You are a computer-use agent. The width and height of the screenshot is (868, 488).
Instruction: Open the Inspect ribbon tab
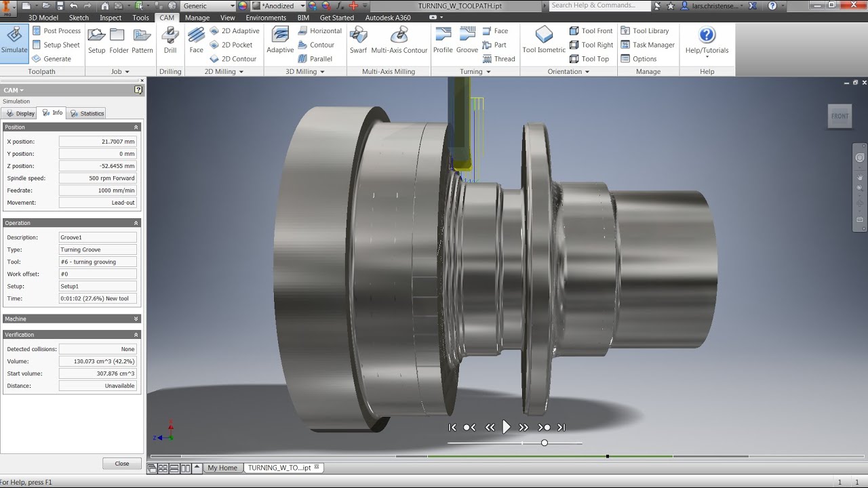(x=111, y=18)
